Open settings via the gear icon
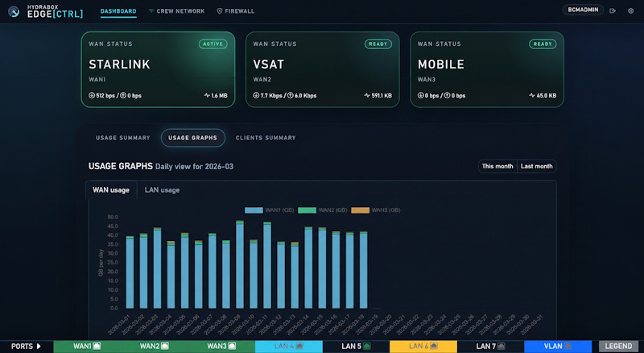The height and width of the screenshot is (353, 644). (631, 10)
